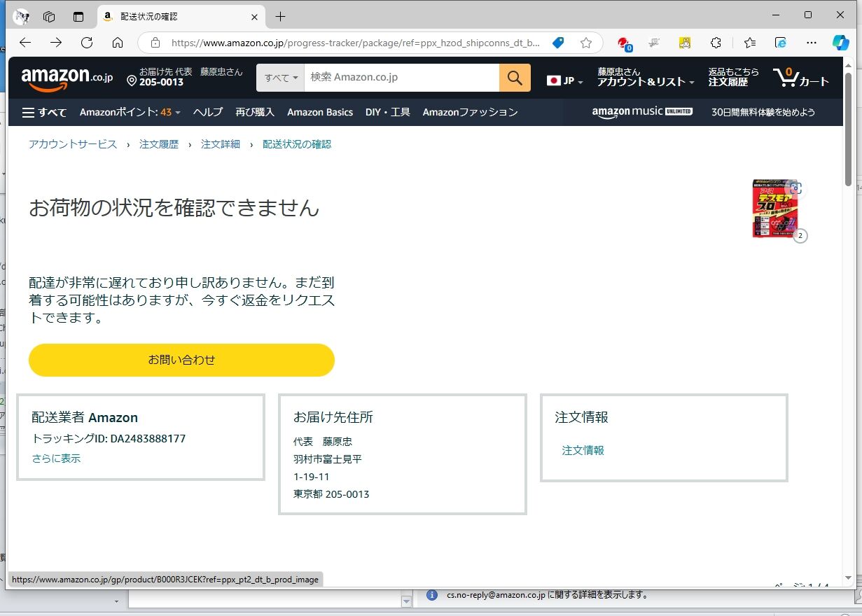Viewport: 862px width, 616px height.
Task: Expand the Amazonポイント: 43 dropdown
Action: (x=130, y=112)
